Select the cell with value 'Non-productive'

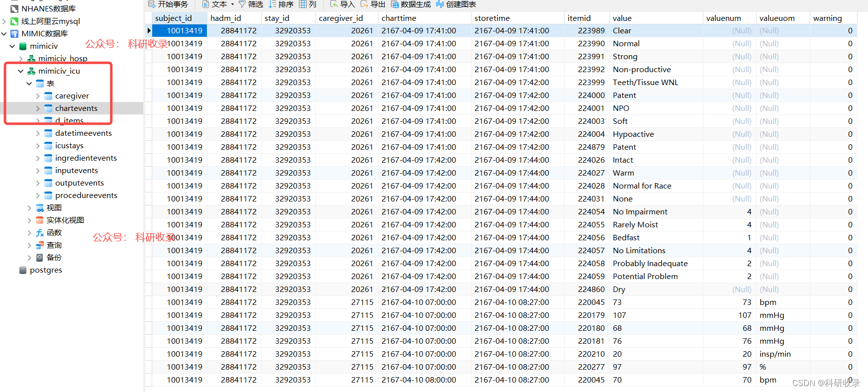656,70
